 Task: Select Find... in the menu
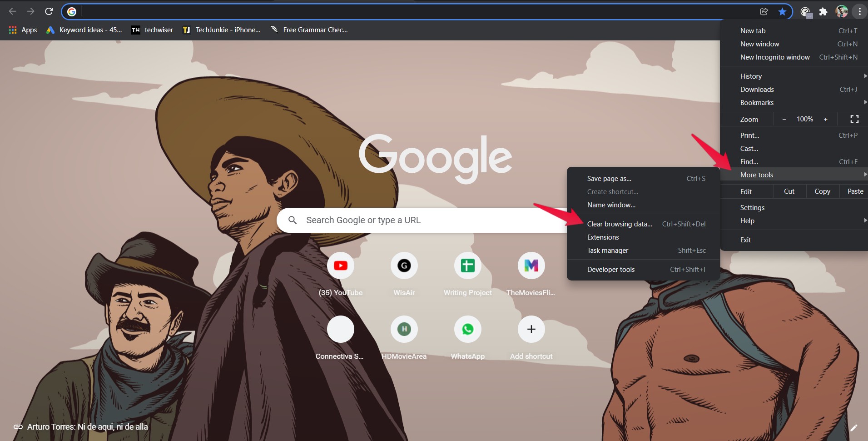point(794,162)
